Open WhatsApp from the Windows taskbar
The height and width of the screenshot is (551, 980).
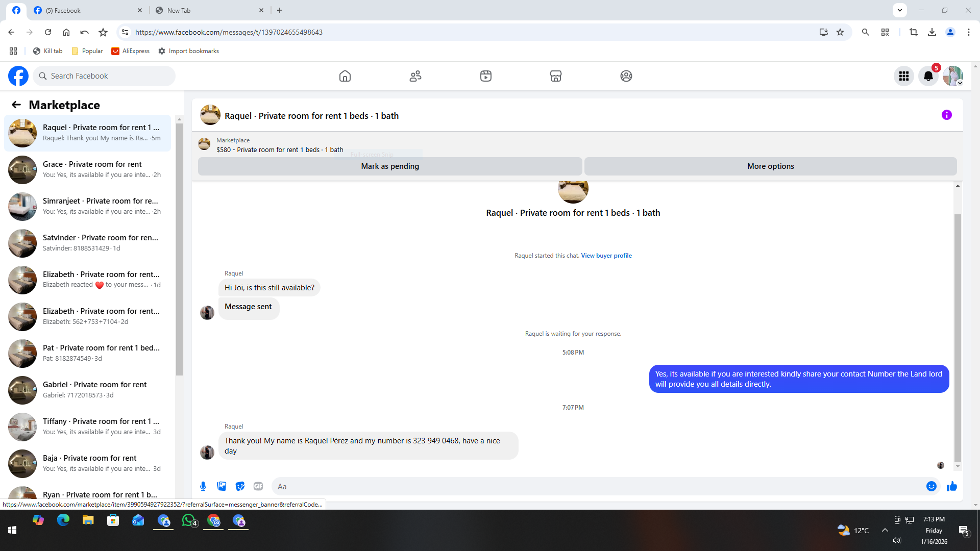[x=189, y=520]
